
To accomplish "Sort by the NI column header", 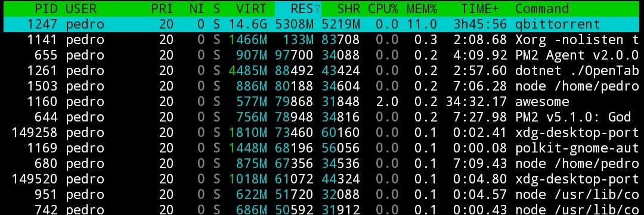I will coord(196,8).
